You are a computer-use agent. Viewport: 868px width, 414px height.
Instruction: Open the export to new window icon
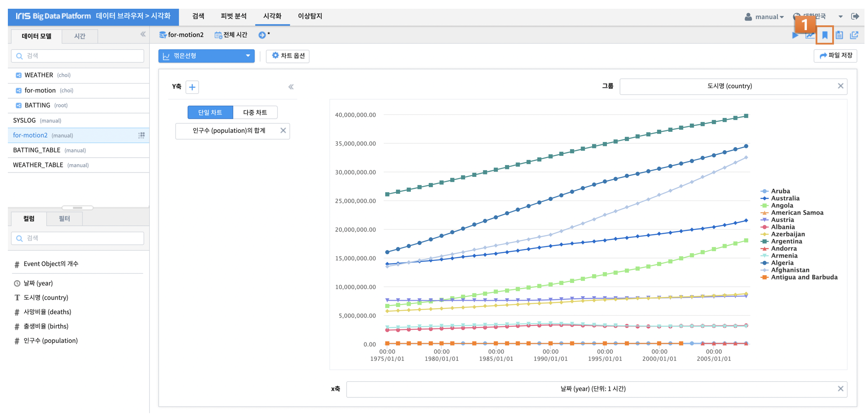coord(854,35)
